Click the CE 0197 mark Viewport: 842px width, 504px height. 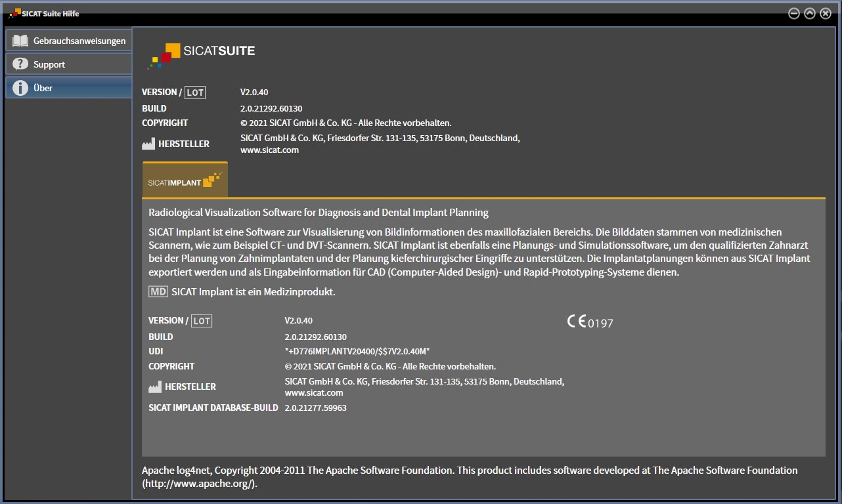tap(590, 322)
